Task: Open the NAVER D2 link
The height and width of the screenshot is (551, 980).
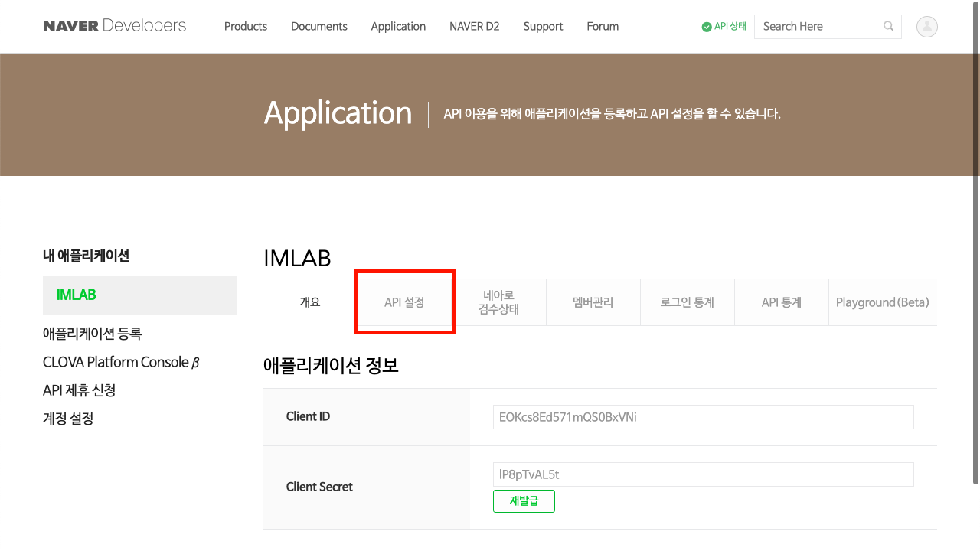Action: (x=475, y=26)
